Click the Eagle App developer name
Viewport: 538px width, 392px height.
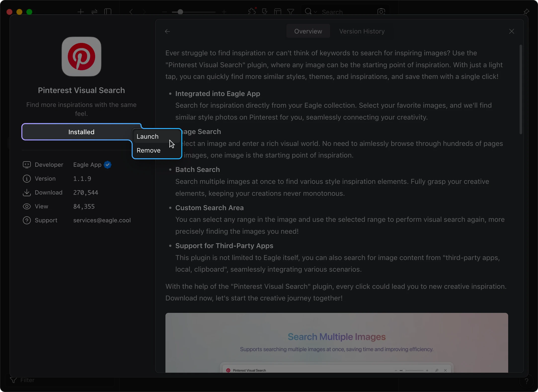click(87, 165)
